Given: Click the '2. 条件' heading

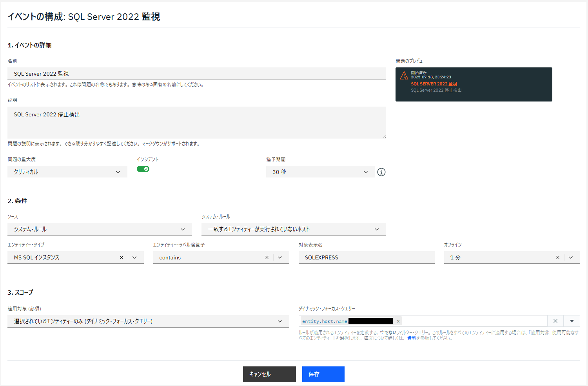Looking at the screenshot, I should [x=17, y=201].
